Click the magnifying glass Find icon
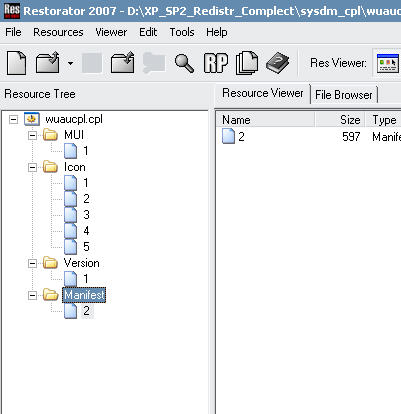The width and height of the screenshot is (401, 414). 184,63
